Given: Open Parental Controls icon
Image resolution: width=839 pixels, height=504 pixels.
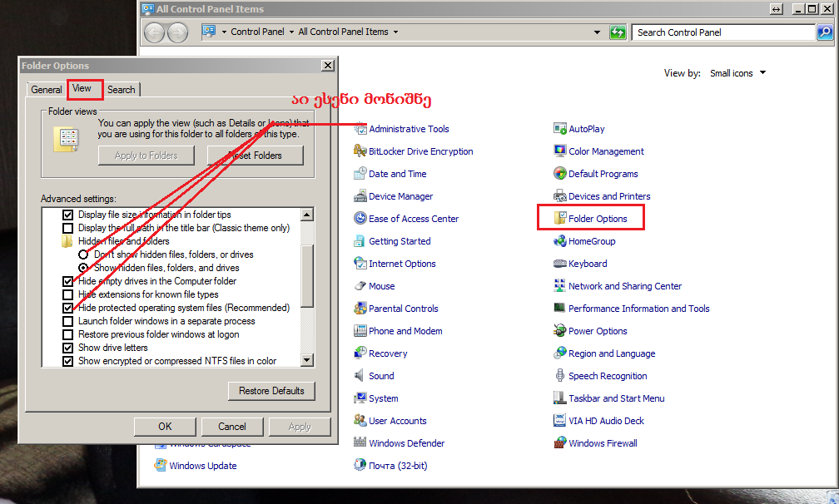Looking at the screenshot, I should [x=360, y=309].
